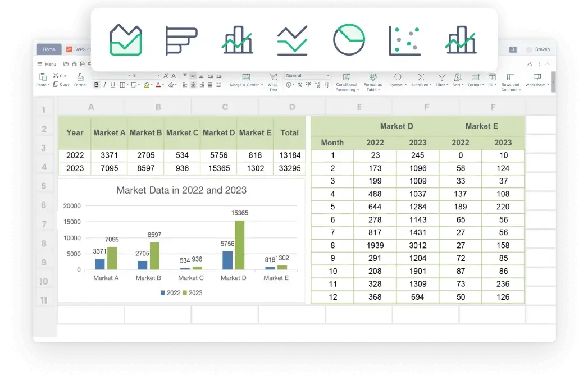The height and width of the screenshot is (376, 588).
Task: Click the share export icon
Action: [530, 64]
